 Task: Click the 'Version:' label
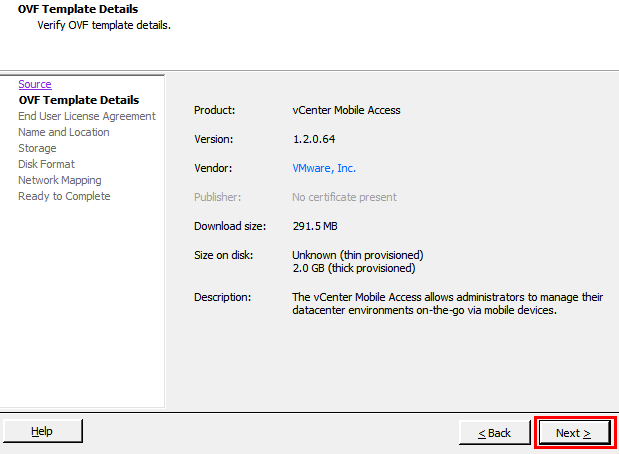coord(214,139)
